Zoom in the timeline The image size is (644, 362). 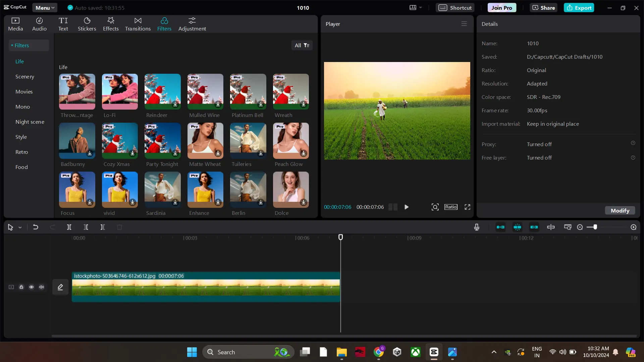634,227
